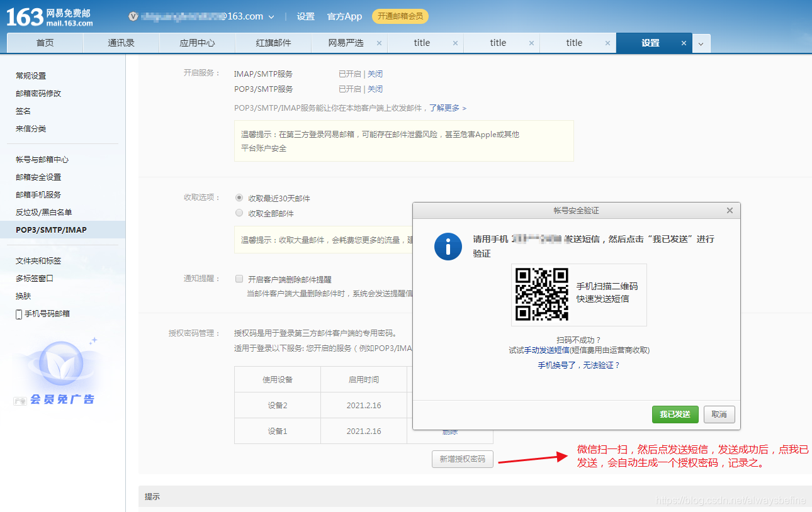Close the 帐号安全验证 dialog
This screenshot has width=812, height=512.
pyautogui.click(x=730, y=211)
